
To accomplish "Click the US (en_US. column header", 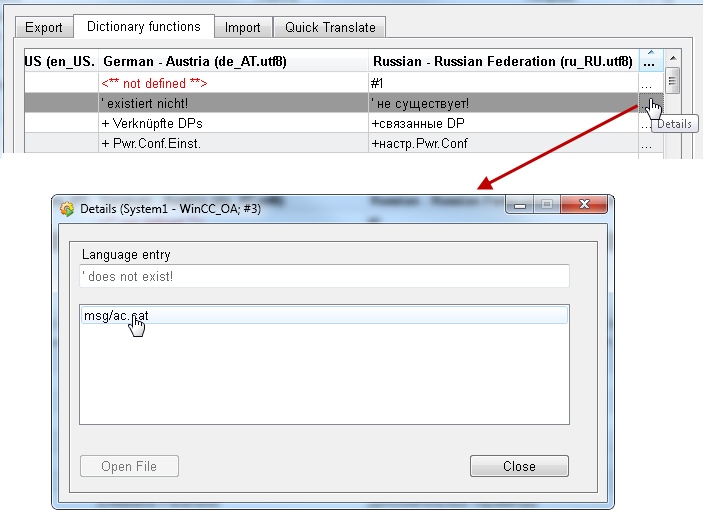I will (x=61, y=61).
